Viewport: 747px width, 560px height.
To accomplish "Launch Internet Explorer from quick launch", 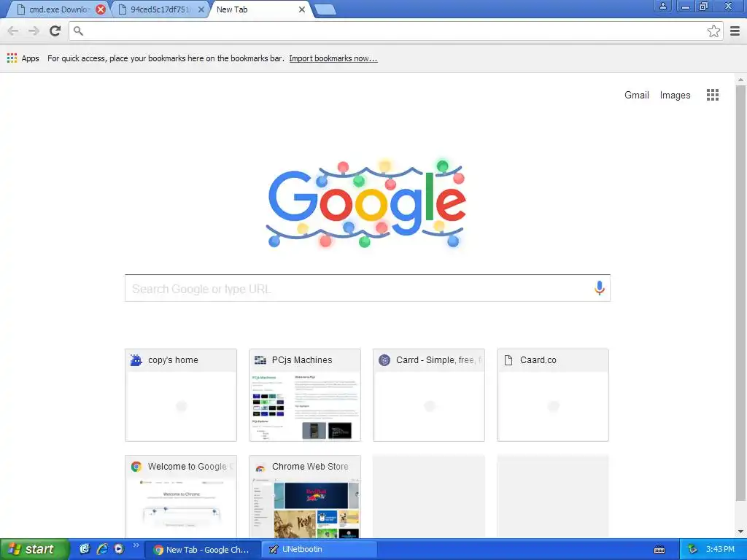I will [x=102, y=549].
